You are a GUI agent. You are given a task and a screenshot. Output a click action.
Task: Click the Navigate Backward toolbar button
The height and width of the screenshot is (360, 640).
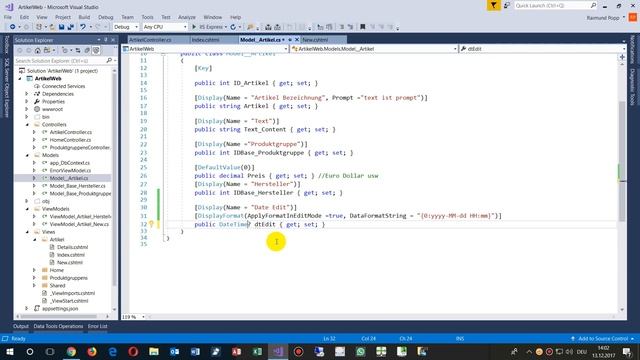click(13, 27)
